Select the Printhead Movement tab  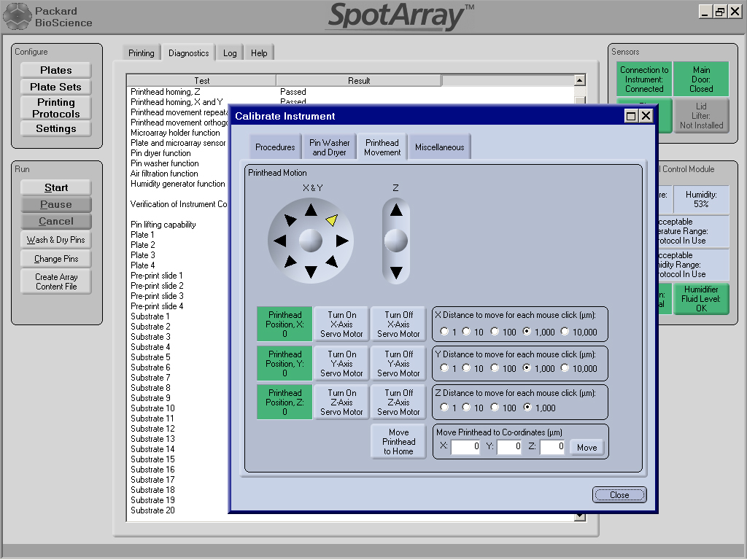point(382,147)
